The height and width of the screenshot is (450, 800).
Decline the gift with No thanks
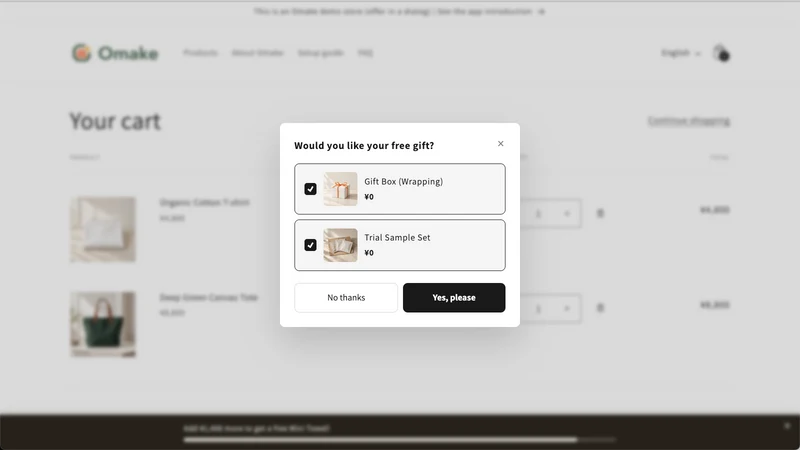click(x=346, y=297)
